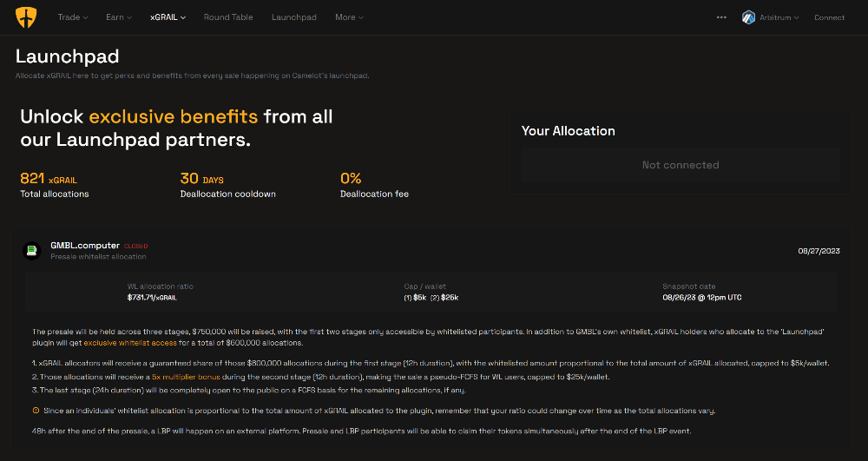Viewport: 868px width, 461px height.
Task: Select the 08/27/2023 date text
Action: coord(819,251)
